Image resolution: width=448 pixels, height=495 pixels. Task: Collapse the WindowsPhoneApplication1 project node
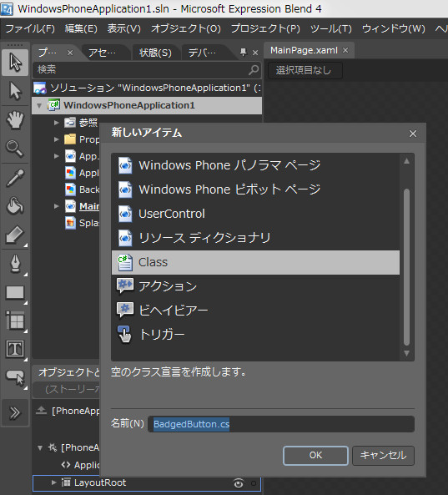(x=39, y=105)
